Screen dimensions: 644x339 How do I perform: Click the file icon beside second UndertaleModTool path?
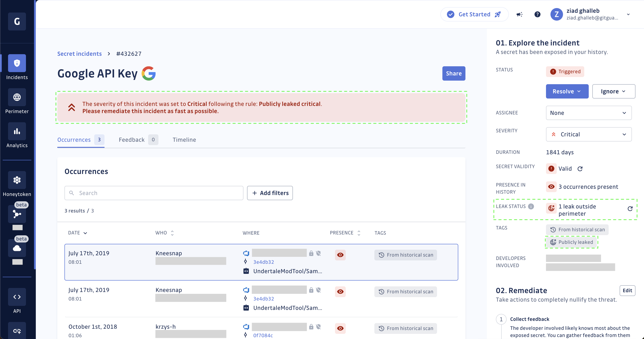pos(246,308)
